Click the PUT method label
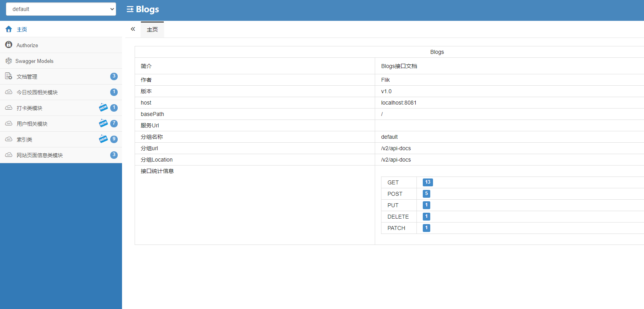Viewport: 644px width, 309px height. [393, 205]
